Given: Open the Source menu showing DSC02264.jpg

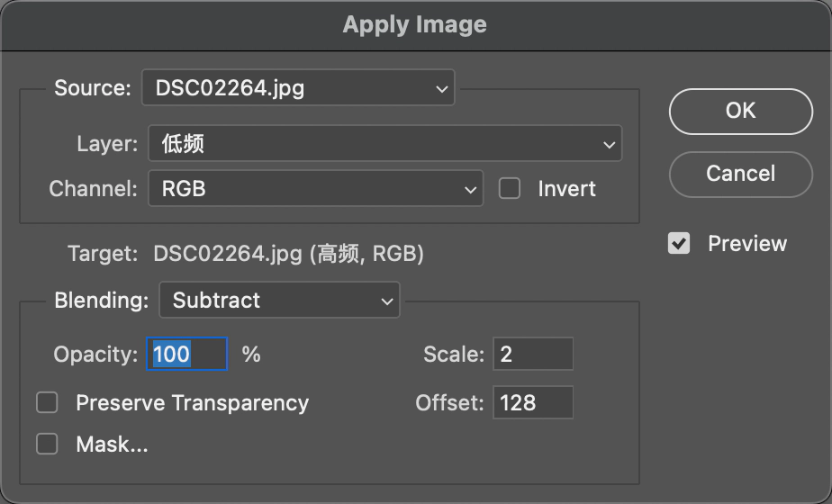Looking at the screenshot, I should (x=297, y=89).
